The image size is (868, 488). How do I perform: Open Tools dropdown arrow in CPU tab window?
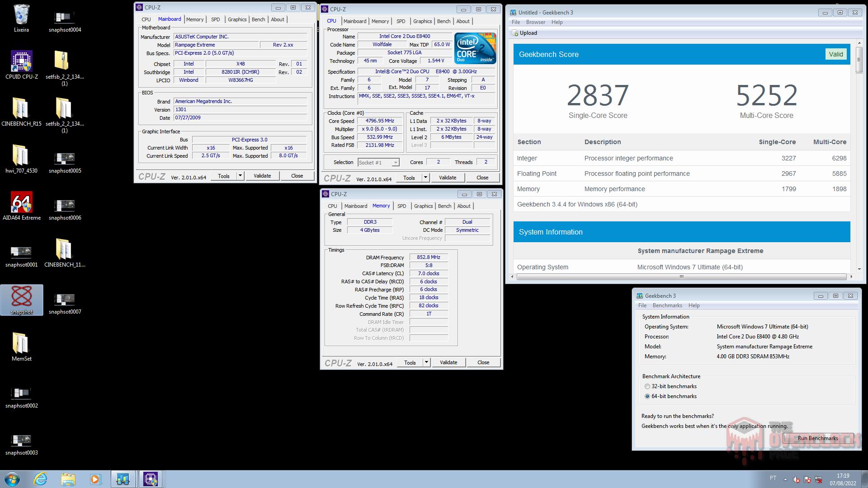[425, 178]
